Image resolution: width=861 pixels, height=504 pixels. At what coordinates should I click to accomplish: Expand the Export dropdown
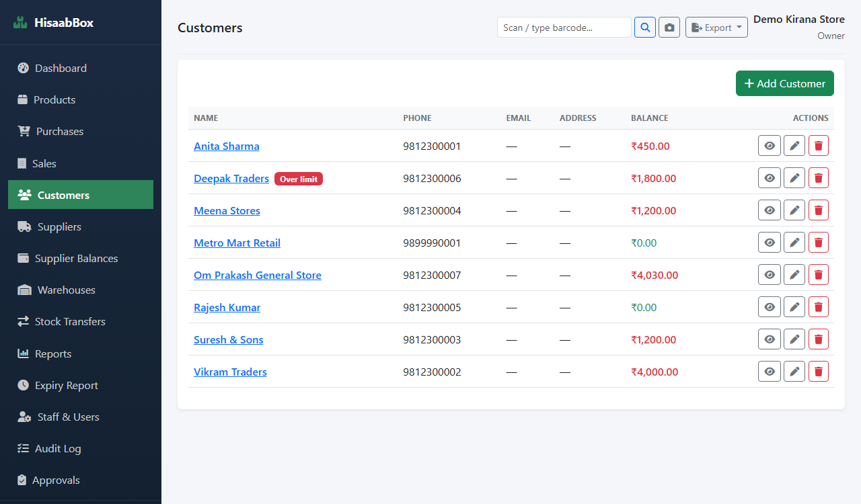716,28
